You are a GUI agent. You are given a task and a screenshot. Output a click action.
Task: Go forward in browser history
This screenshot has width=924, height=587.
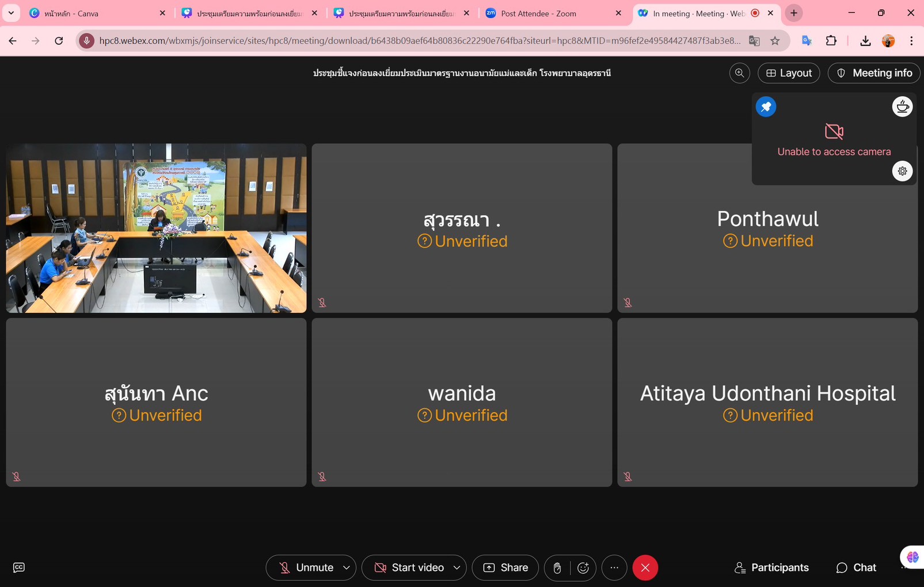tap(36, 40)
